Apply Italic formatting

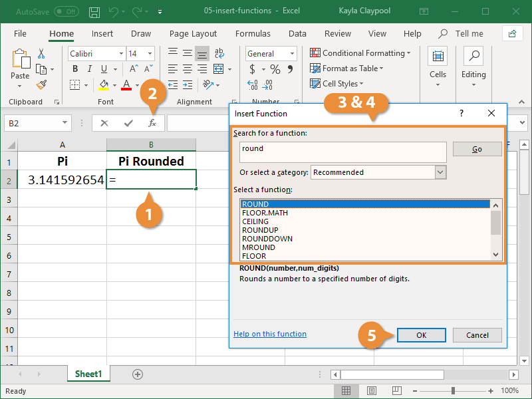point(90,69)
